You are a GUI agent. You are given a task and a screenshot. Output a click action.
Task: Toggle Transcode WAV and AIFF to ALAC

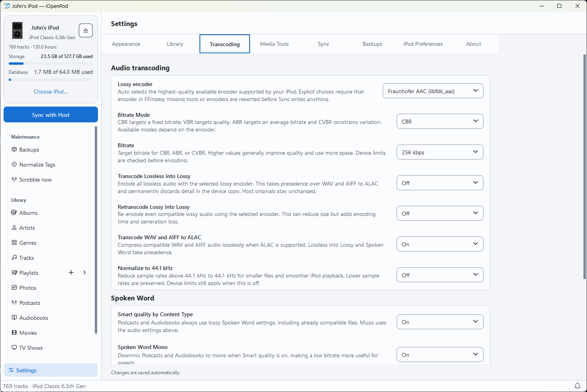tap(440, 244)
